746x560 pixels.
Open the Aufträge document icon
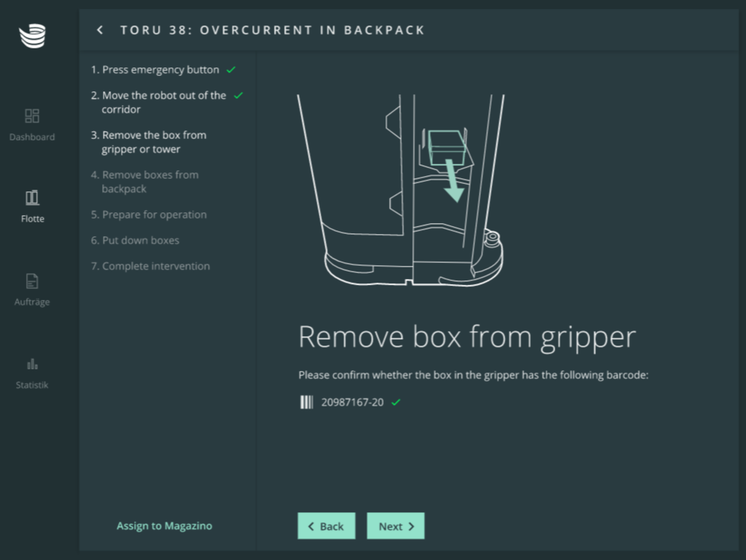(x=32, y=281)
